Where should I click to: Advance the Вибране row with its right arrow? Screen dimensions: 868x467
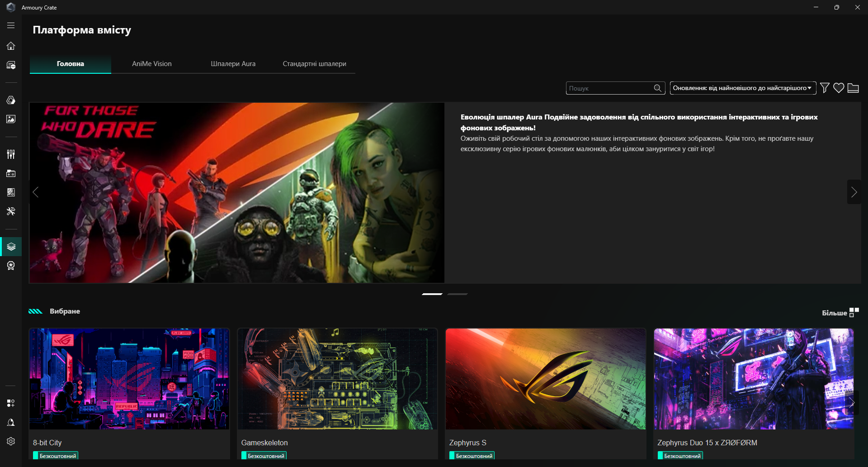coord(851,403)
